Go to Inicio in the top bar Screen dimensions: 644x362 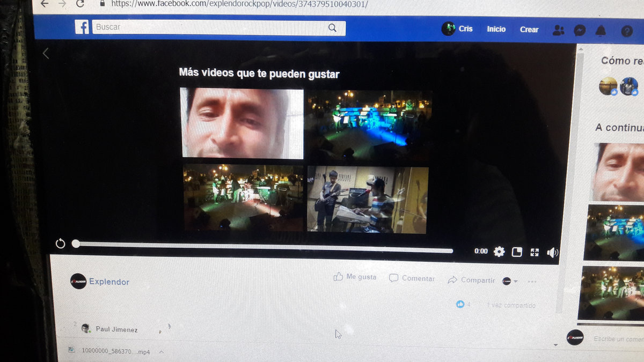point(496,29)
